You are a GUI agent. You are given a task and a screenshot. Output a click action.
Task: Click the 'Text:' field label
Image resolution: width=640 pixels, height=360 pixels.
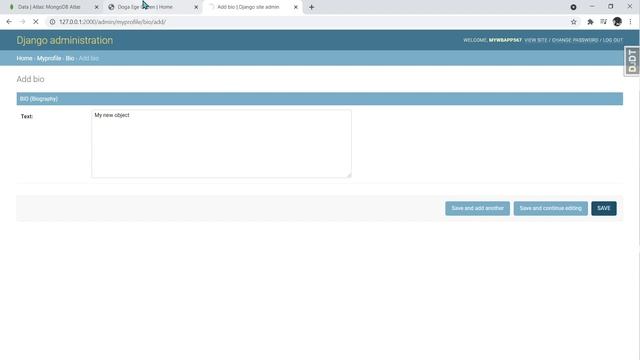click(27, 116)
